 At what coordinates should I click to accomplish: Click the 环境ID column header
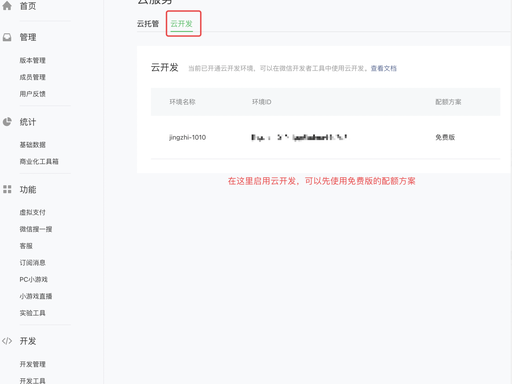tap(262, 102)
